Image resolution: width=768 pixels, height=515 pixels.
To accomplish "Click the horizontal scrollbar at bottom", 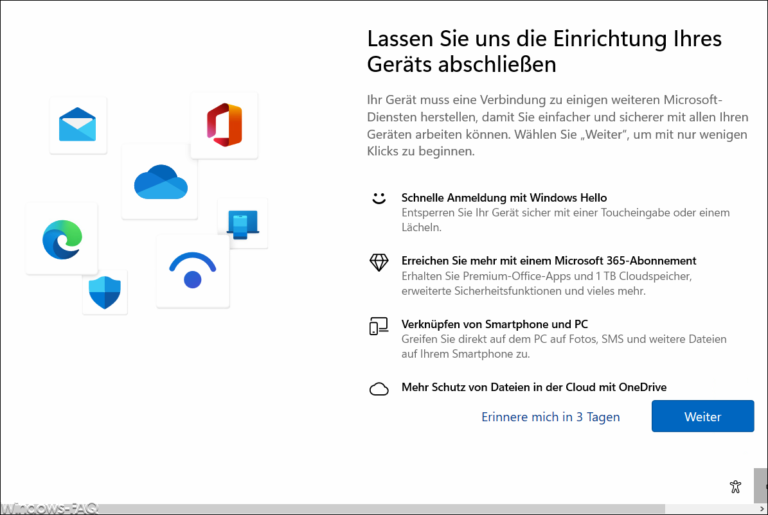I will tap(383, 509).
